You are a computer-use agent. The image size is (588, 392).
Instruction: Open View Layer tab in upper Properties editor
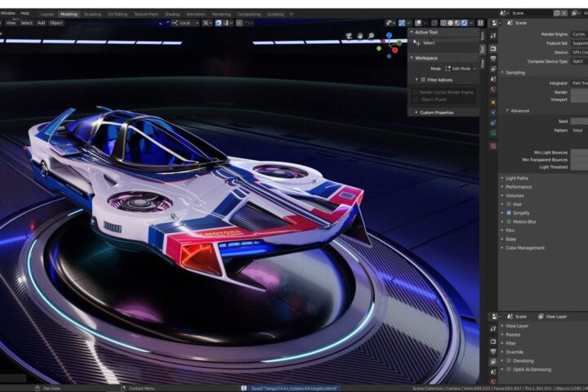pyautogui.click(x=493, y=69)
